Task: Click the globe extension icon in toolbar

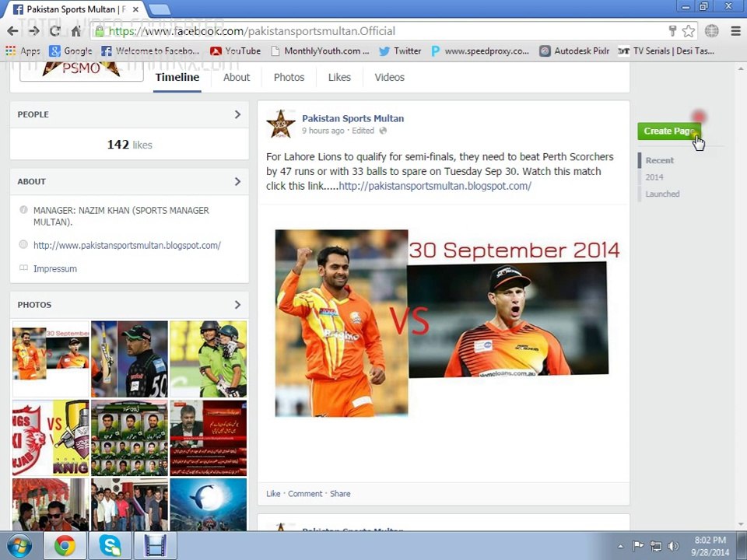Action: tap(712, 31)
